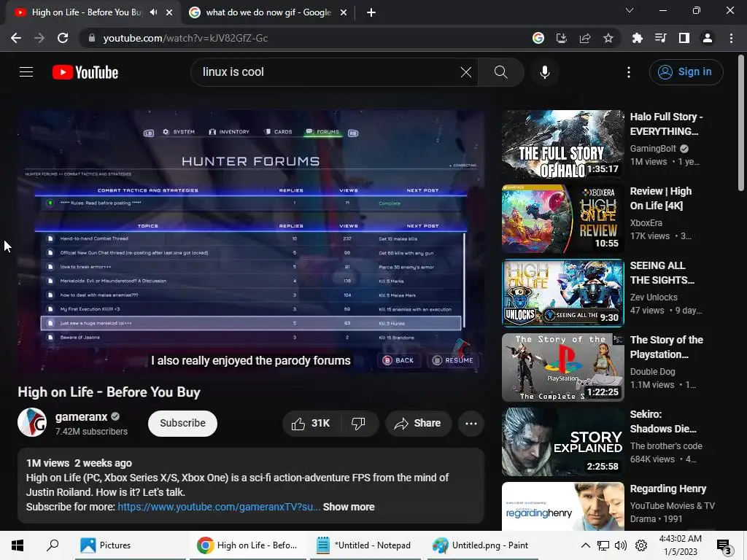Viewport: 747px width, 560px height.
Task: Switch to Untitled.png Paint taskbar window
Action: point(482,545)
